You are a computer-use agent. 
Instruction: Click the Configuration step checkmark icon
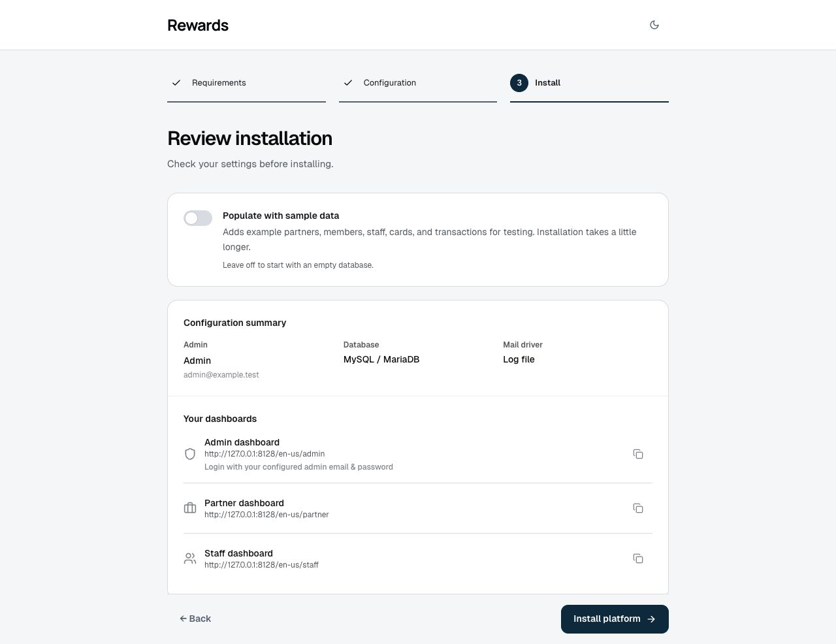click(348, 83)
